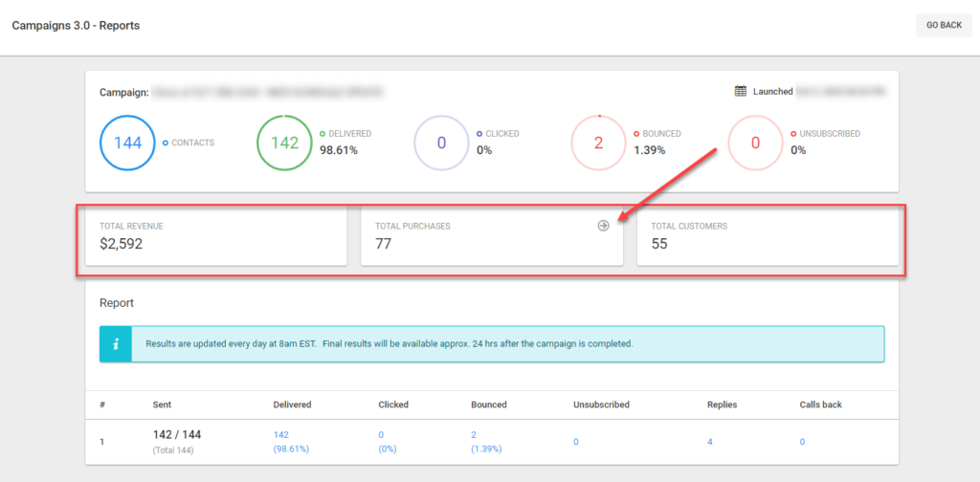Click the Total Purchases card
The height and width of the screenshot is (482, 980).
coord(479,235)
